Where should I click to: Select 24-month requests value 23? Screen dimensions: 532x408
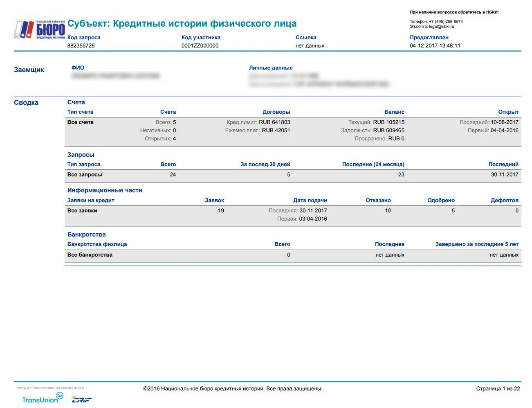coord(401,174)
